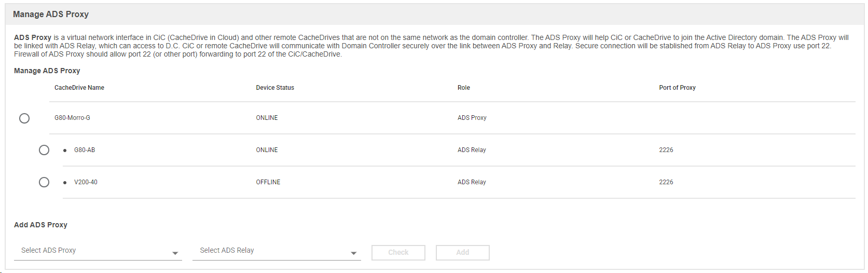The height and width of the screenshot is (273, 868).
Task: Select the G80-AB radio button
Action: tap(44, 150)
